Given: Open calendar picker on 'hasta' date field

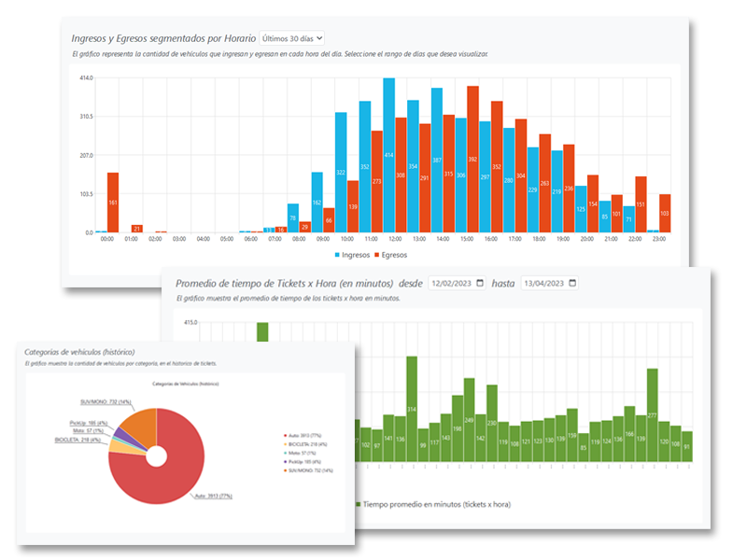Looking at the screenshot, I should point(571,283).
